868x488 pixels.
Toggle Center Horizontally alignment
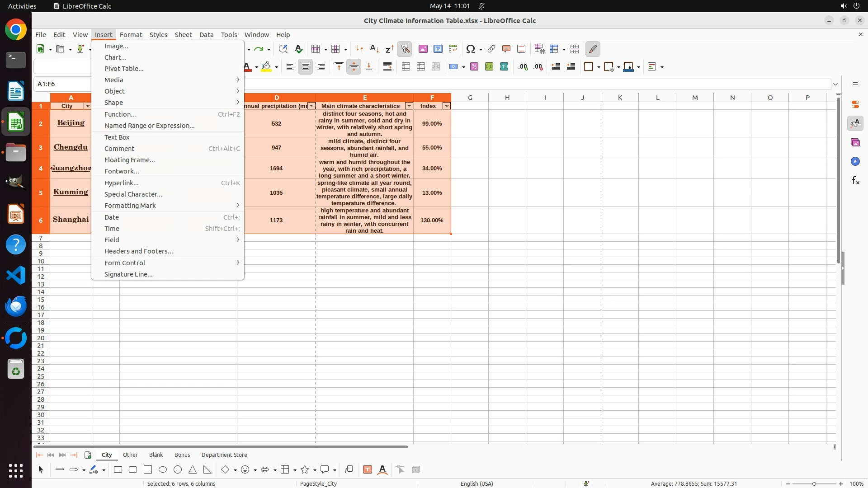coord(306,67)
